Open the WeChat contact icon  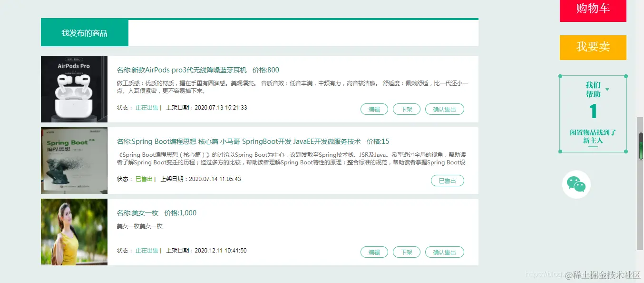576,184
